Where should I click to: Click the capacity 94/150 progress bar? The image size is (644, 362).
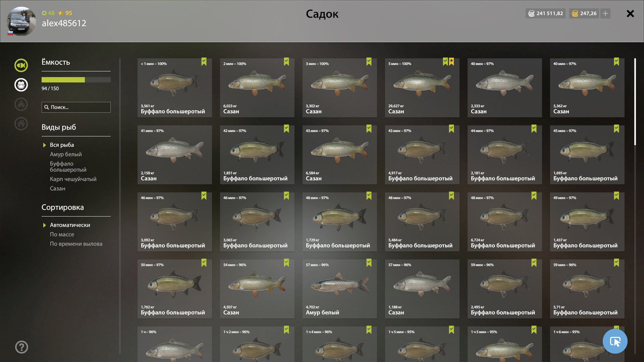[76, 80]
